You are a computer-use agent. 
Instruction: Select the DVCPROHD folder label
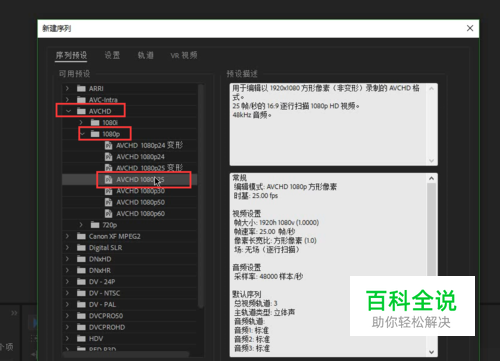[107, 327]
